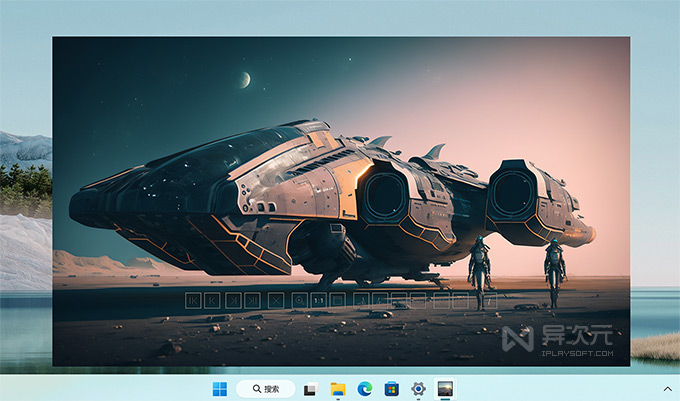Click the X button in viewer toolbar

[x=275, y=299]
